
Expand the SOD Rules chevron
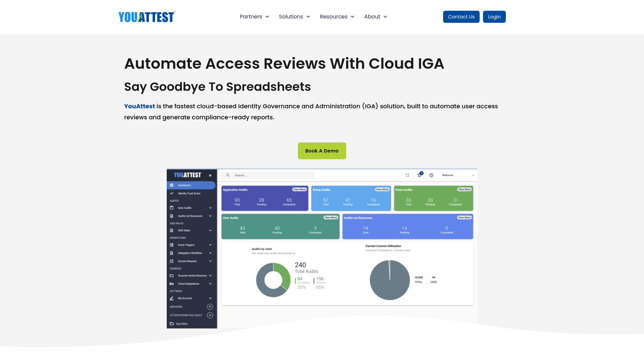click(x=210, y=230)
